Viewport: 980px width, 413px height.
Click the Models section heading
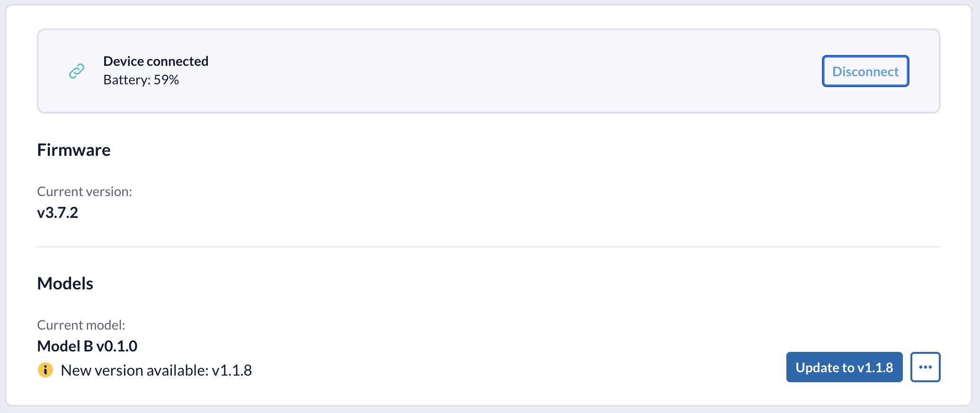click(x=65, y=284)
